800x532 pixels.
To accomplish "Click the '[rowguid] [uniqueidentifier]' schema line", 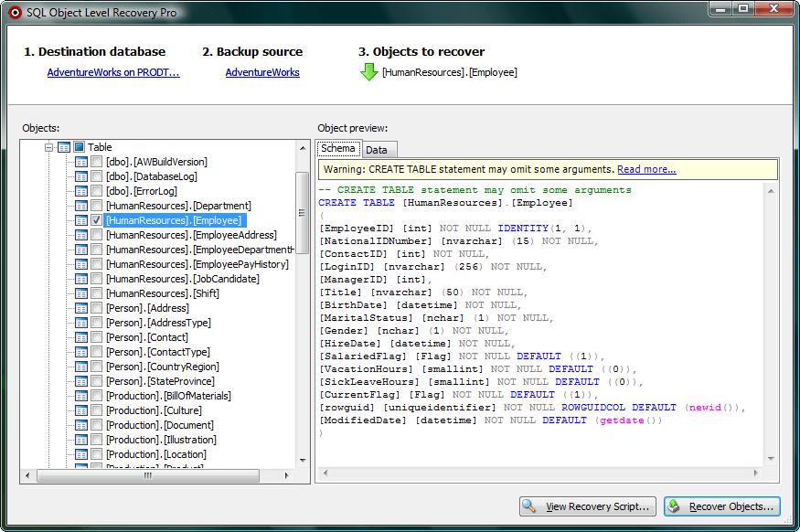I will [x=532, y=408].
